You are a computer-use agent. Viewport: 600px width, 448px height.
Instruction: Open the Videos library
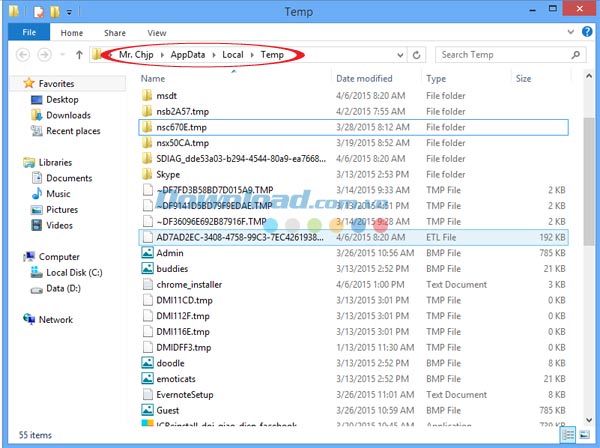click(x=59, y=225)
